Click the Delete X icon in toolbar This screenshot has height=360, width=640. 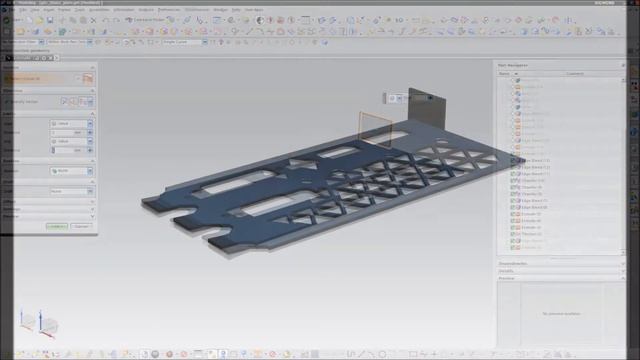pos(93,20)
